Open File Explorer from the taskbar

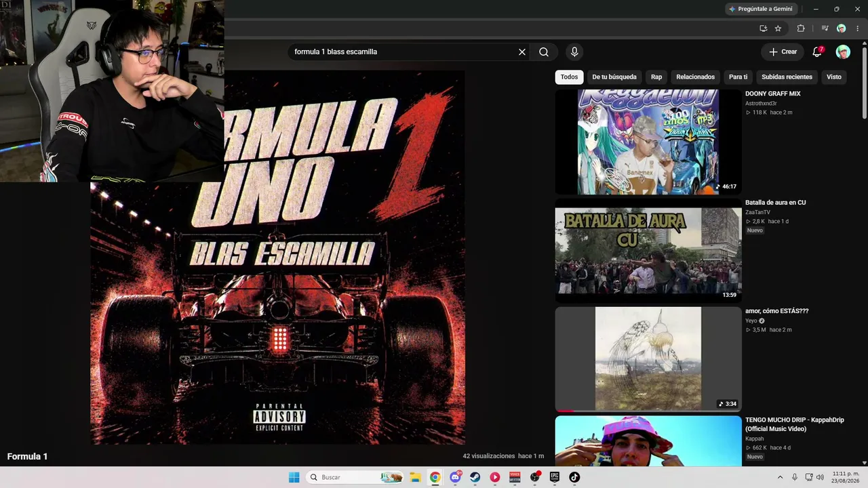tap(415, 477)
